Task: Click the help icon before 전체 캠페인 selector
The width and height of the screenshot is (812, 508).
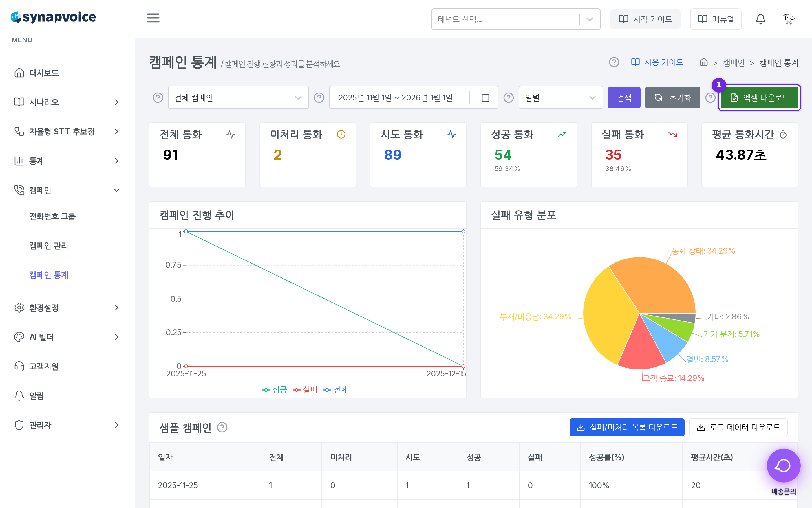Action: pyautogui.click(x=158, y=98)
